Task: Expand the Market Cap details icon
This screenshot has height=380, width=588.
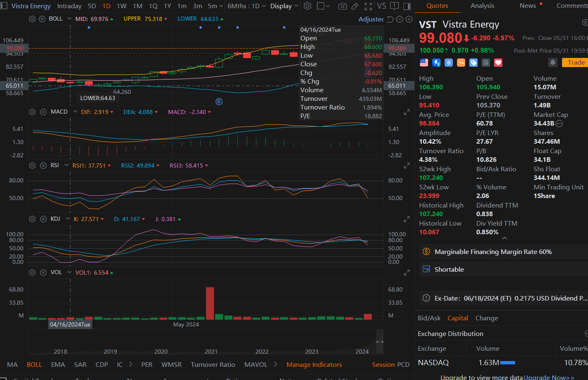Action: tap(559, 124)
